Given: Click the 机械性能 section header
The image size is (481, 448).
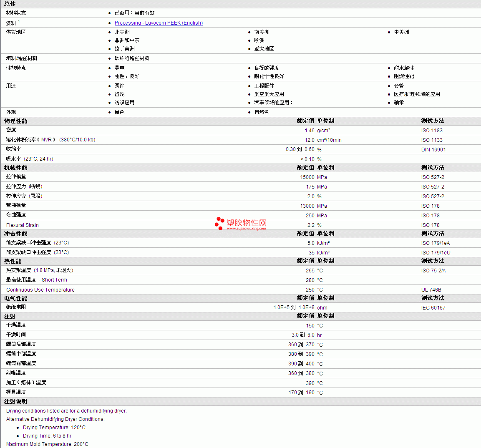Looking at the screenshot, I should (x=16, y=168).
